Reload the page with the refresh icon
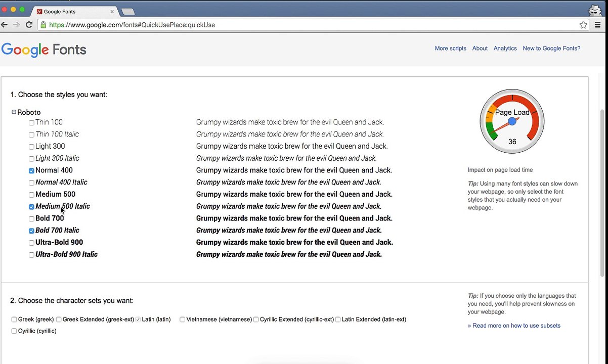This screenshot has width=608, height=364. coord(29,25)
